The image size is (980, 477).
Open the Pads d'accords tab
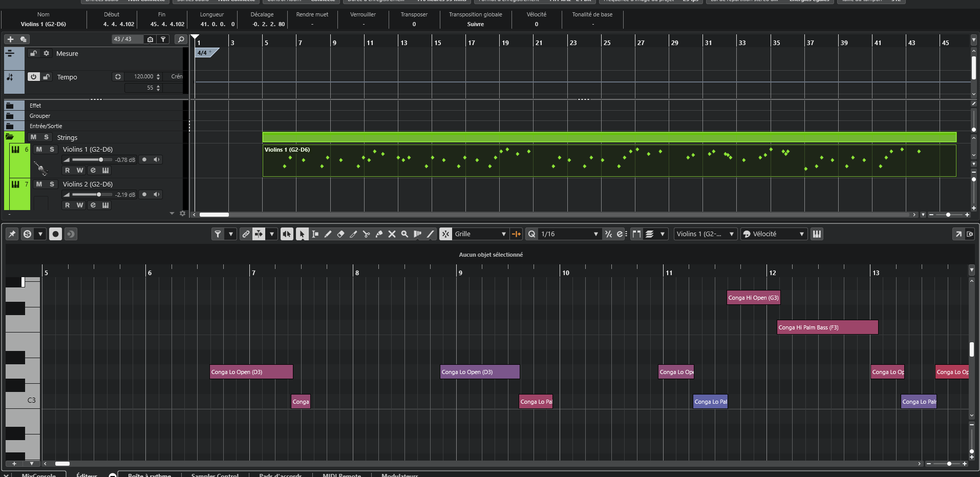[280, 475]
